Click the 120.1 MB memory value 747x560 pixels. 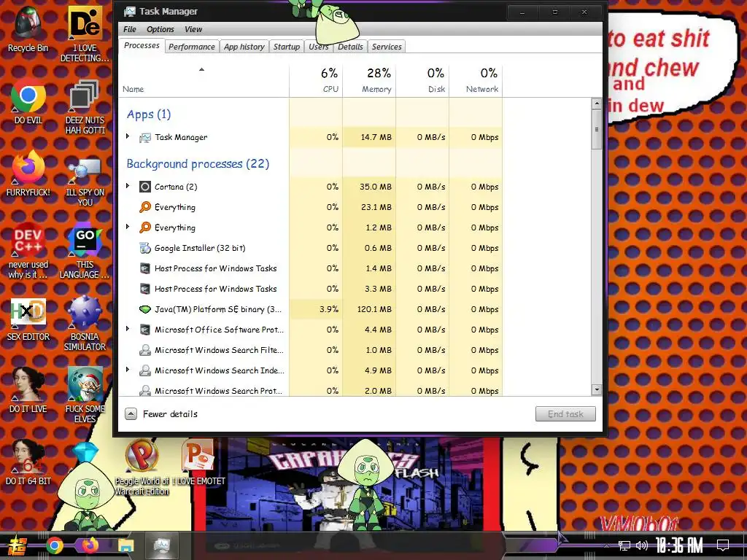(x=374, y=309)
